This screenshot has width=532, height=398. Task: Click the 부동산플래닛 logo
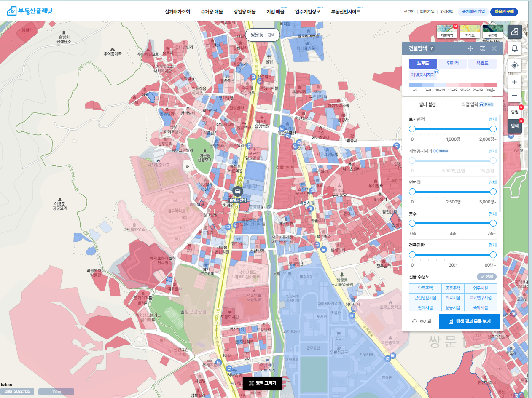(x=30, y=11)
